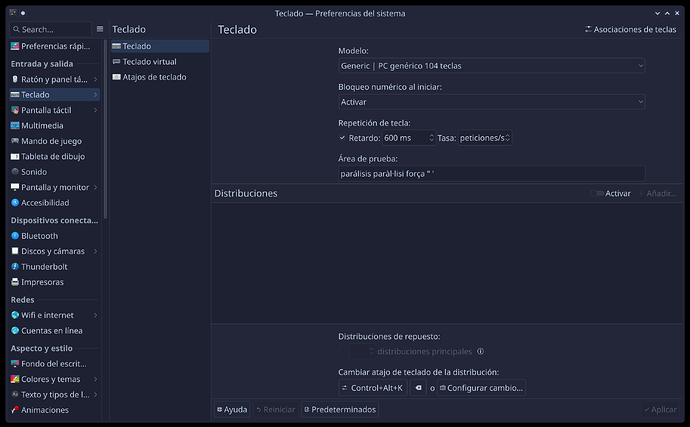Click the Thunderbolt icon in the sidebar

click(15, 267)
